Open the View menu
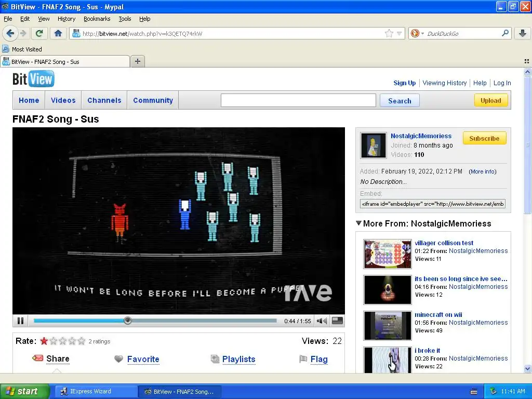532x399 pixels. [x=44, y=19]
